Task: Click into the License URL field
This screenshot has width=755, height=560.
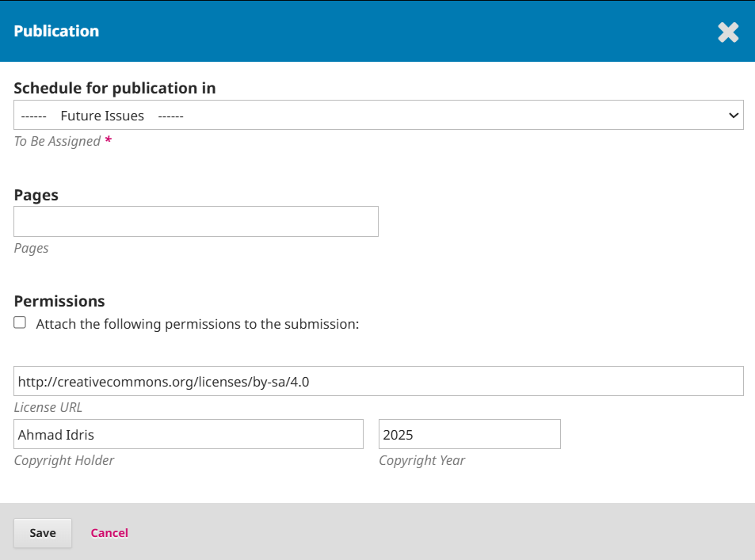Action: (x=378, y=381)
